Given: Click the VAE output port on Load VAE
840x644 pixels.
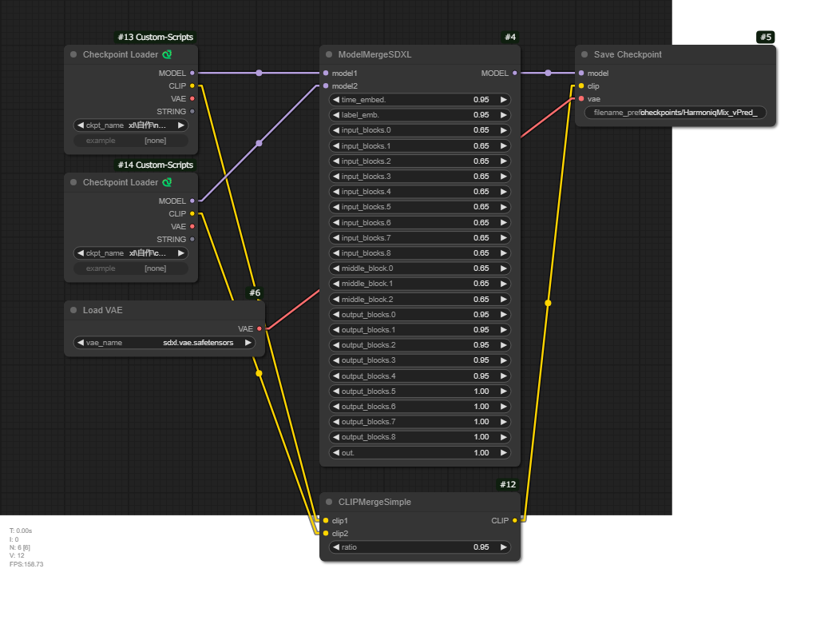Looking at the screenshot, I should pyautogui.click(x=260, y=328).
